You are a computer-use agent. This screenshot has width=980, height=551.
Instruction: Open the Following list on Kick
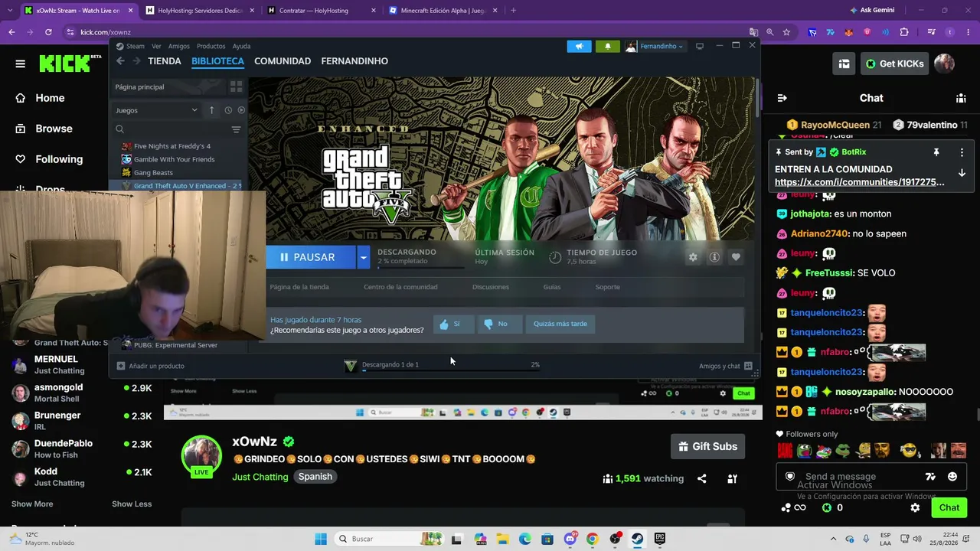pyautogui.click(x=59, y=159)
